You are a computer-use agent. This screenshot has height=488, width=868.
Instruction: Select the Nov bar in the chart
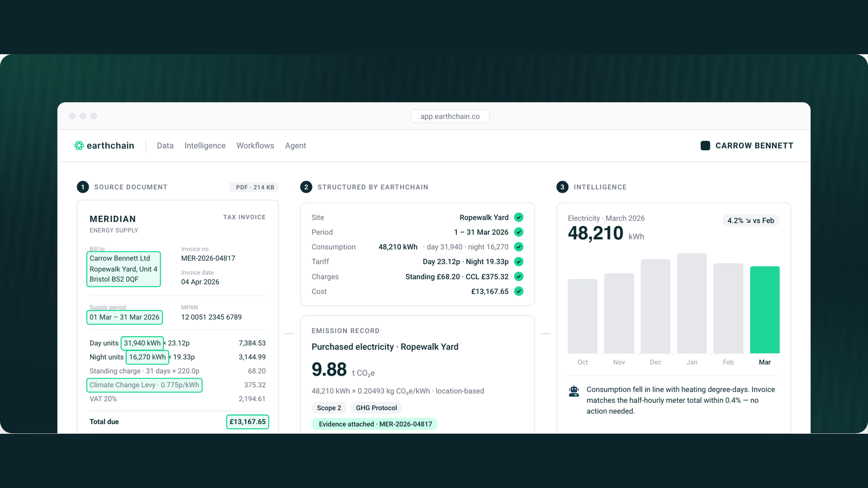[x=619, y=313]
